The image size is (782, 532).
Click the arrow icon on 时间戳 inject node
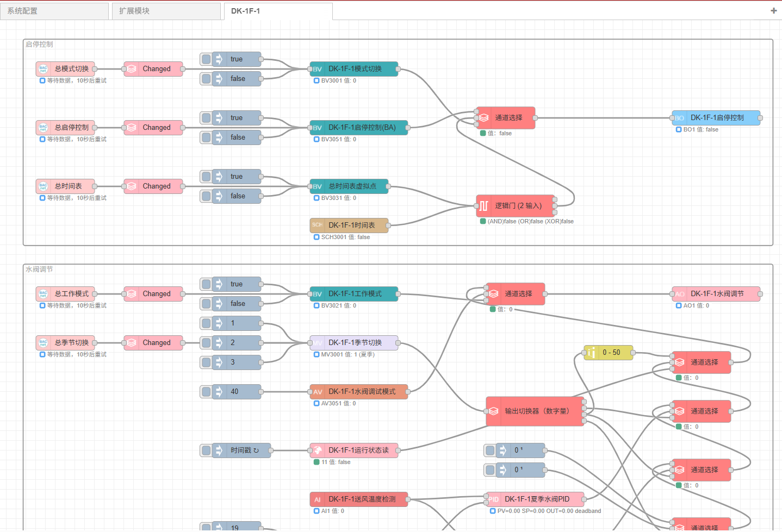pyautogui.click(x=219, y=450)
